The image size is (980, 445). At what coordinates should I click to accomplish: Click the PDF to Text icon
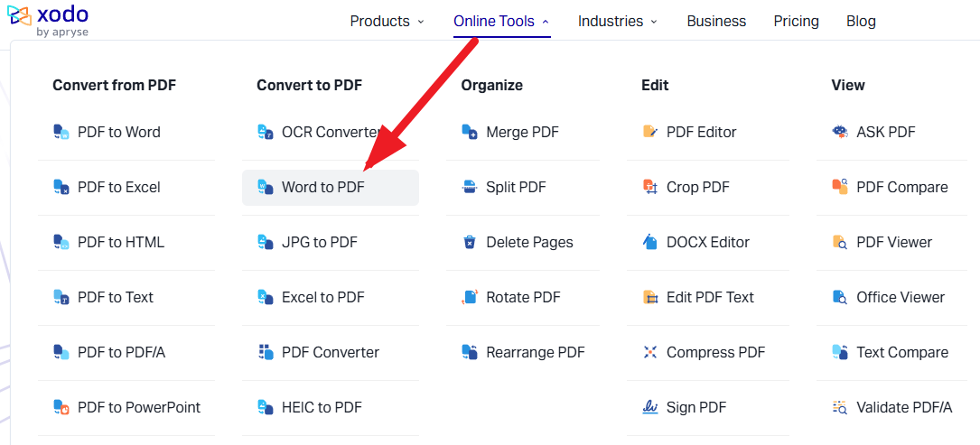61,297
